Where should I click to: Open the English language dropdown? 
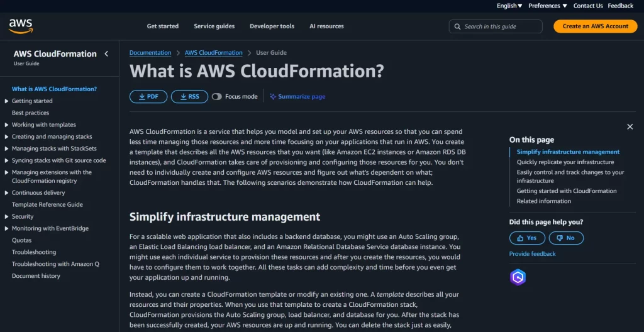point(509,6)
